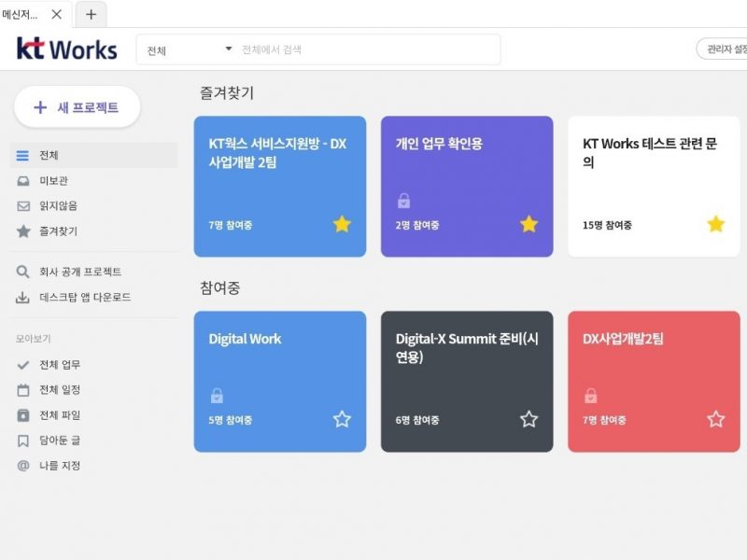Screen dimensions: 747x560
Task: Click the 즐겨찾기 section heading
Action: (227, 92)
